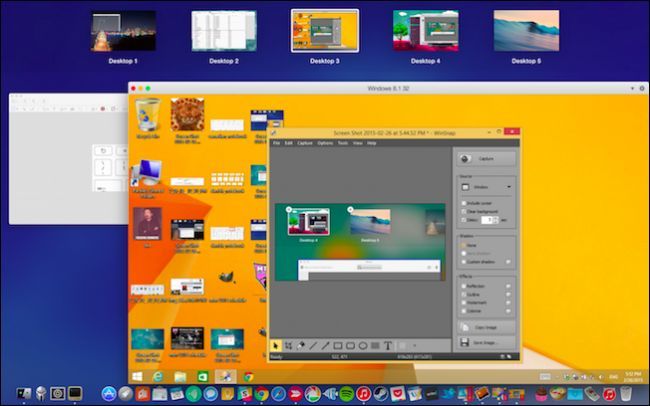Screen dimensions: 650x406
Task: Open Parallels title bar dropdown arrow
Action: pyautogui.click(x=632, y=88)
